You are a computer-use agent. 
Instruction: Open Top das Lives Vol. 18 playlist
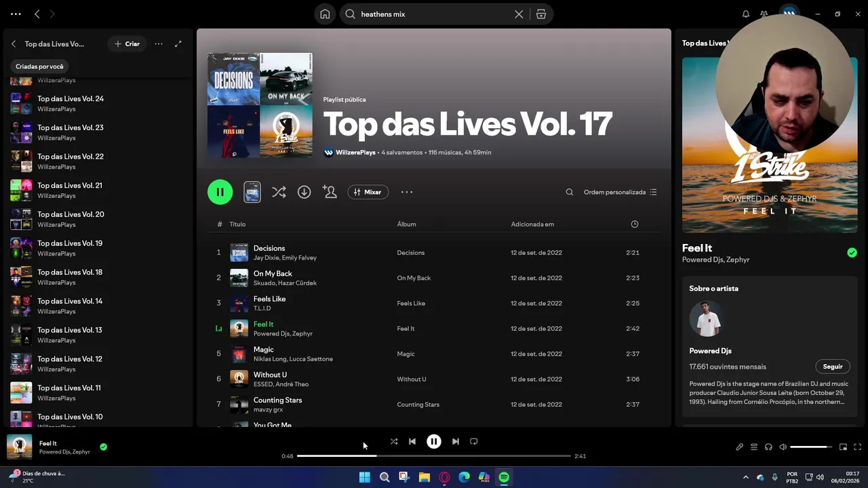pos(98,277)
